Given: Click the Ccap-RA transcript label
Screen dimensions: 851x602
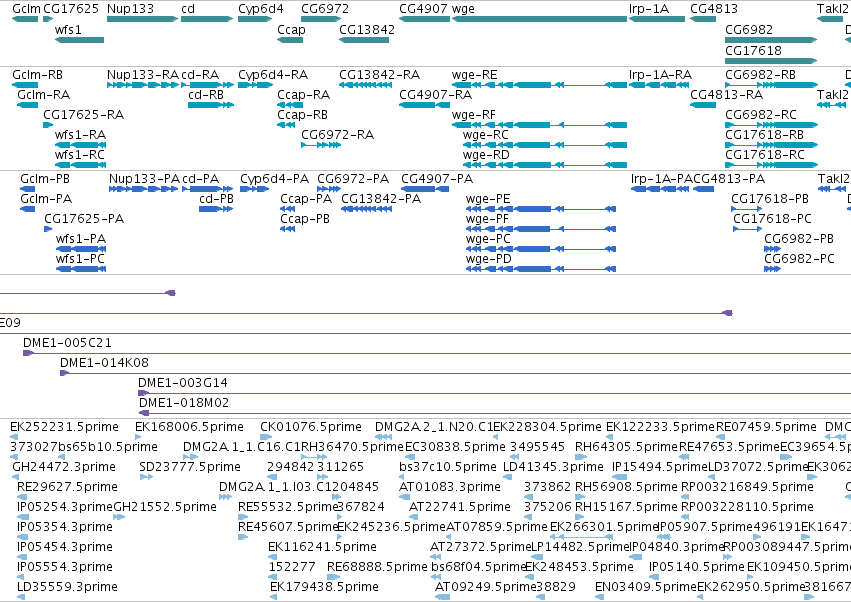Looking at the screenshot, I should pyautogui.click(x=303, y=94).
